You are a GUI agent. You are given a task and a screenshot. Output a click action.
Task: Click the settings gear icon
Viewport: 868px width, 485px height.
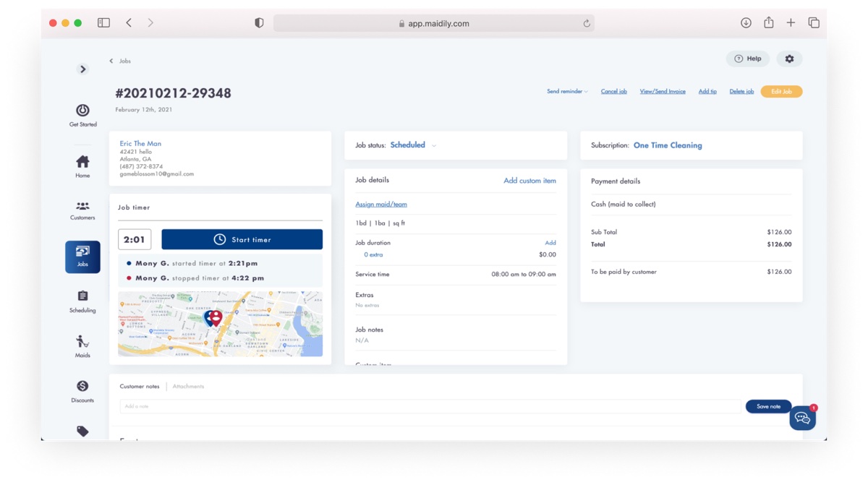(789, 59)
